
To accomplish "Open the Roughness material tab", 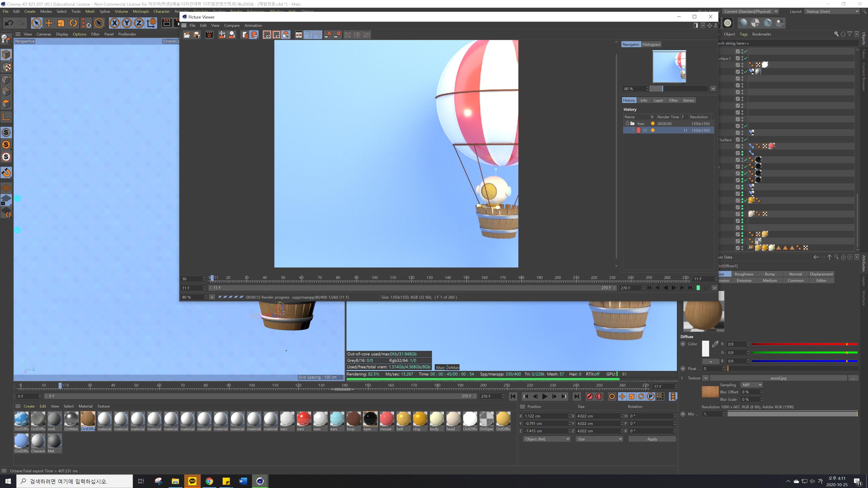I will tap(744, 274).
